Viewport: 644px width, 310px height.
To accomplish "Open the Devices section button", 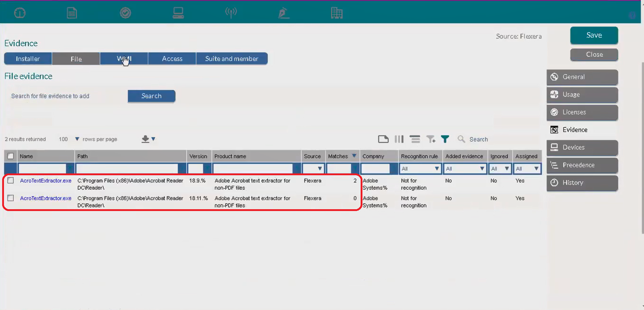I will (582, 147).
